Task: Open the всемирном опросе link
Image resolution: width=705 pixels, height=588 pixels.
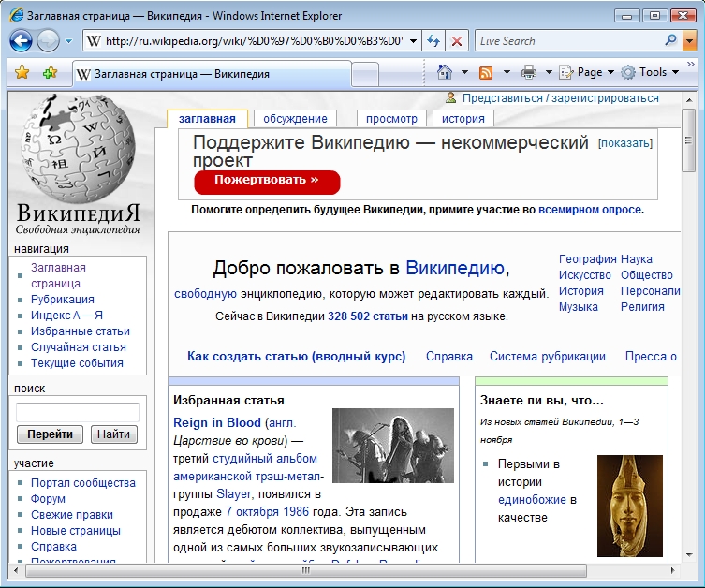Action: click(x=590, y=210)
